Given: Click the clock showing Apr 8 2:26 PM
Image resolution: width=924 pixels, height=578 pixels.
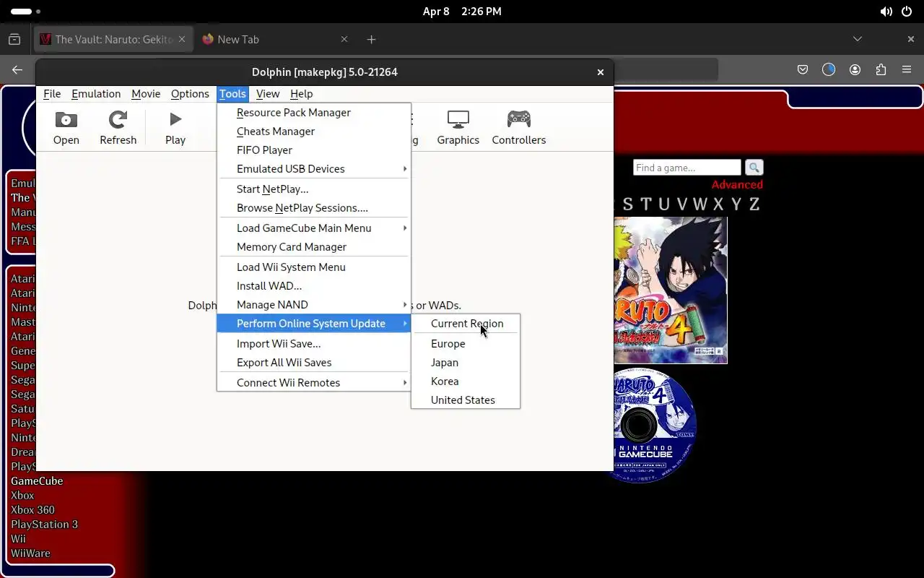Looking at the screenshot, I should (462, 12).
